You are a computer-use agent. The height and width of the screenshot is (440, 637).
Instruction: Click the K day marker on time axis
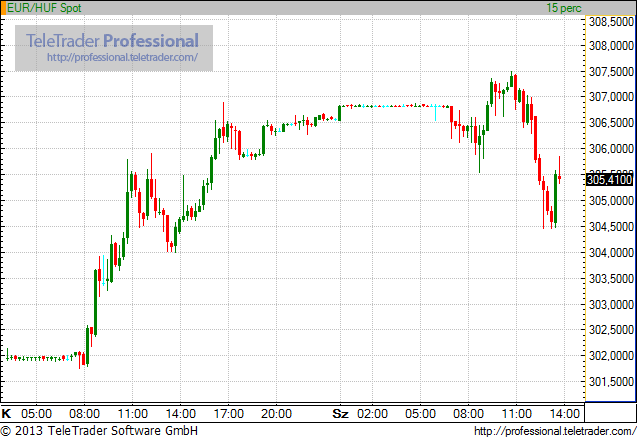tap(6, 414)
